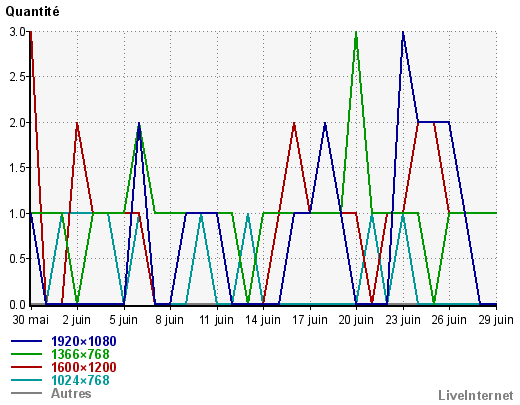Click the 14 juin date label
This screenshot has width=520, height=405.
[x=263, y=320]
